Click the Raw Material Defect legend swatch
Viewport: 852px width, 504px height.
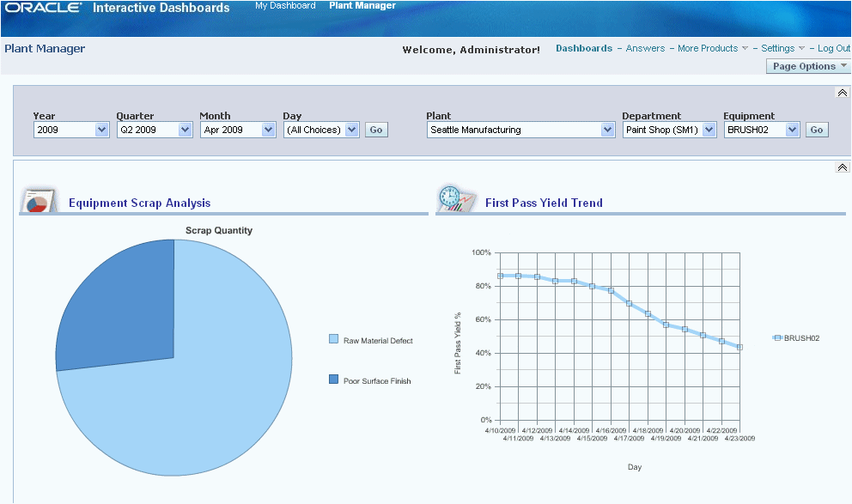[x=333, y=339]
